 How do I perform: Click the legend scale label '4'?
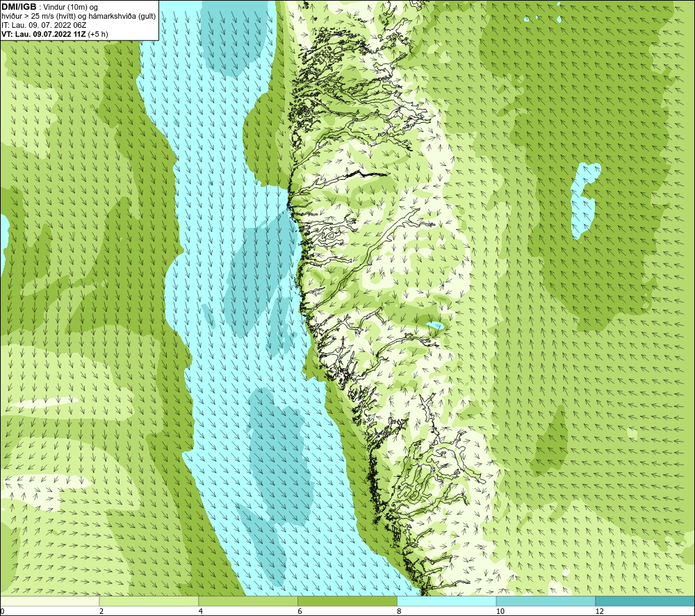[x=201, y=611]
